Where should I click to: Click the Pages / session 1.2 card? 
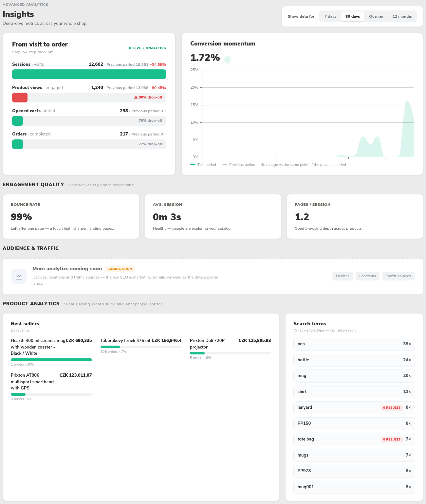(355, 217)
